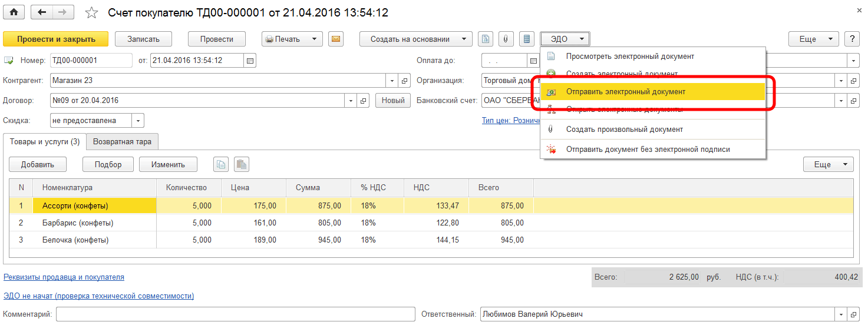Image resolution: width=868 pixels, height=325 pixels.
Task: Expand the Организация dropdown arrow
Action: pos(842,81)
